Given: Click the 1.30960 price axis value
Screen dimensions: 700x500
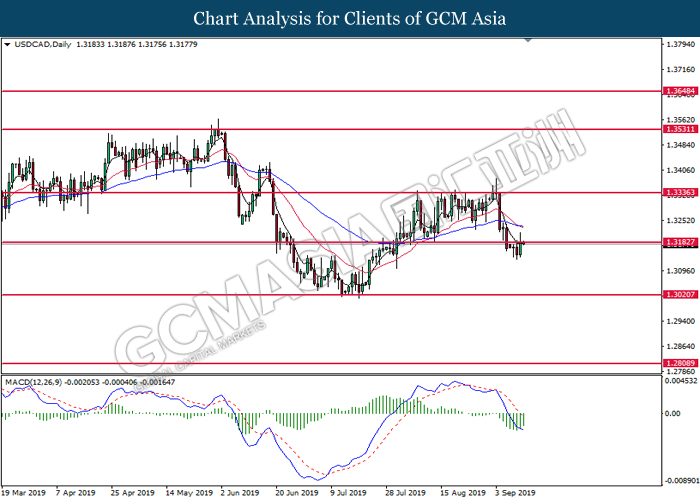Looking at the screenshot, I should (681, 271).
